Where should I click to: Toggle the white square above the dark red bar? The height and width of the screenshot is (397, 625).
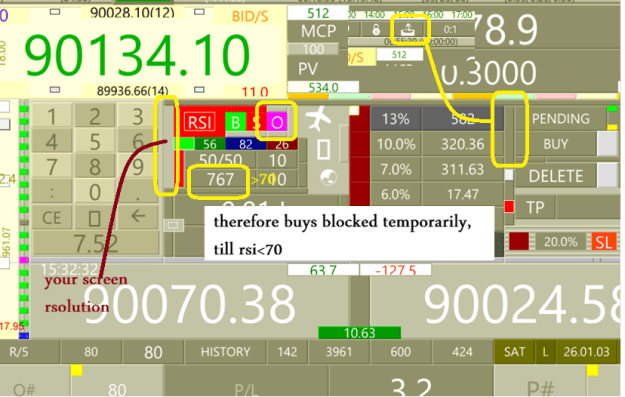point(354,110)
